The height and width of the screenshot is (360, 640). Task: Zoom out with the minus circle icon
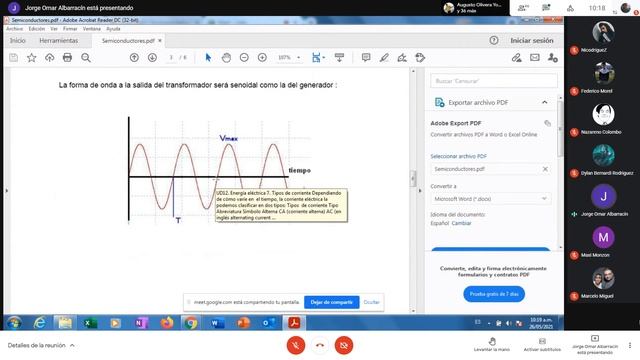244,58
